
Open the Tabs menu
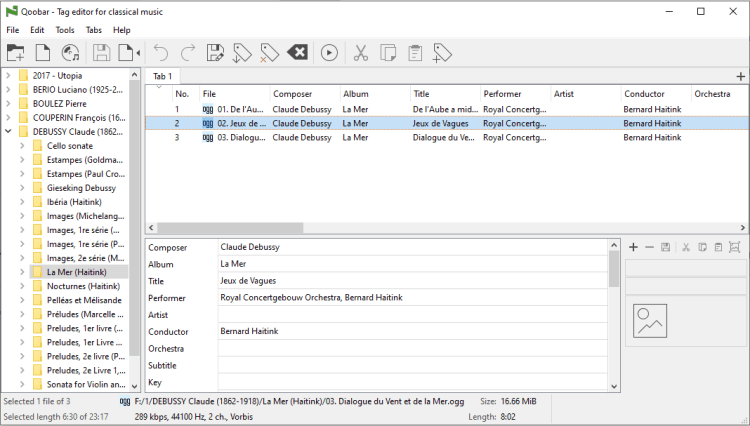click(x=93, y=30)
